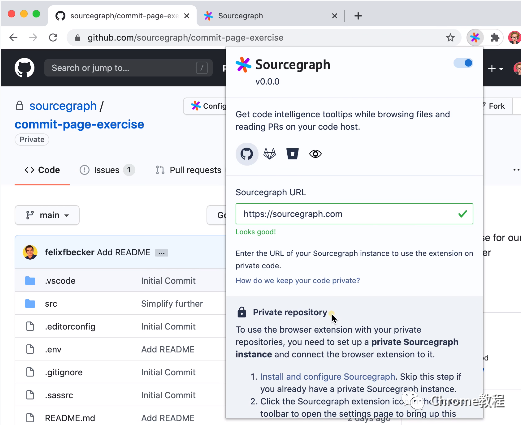Select the GitLab code host icon
521x425 pixels.
[x=269, y=154]
